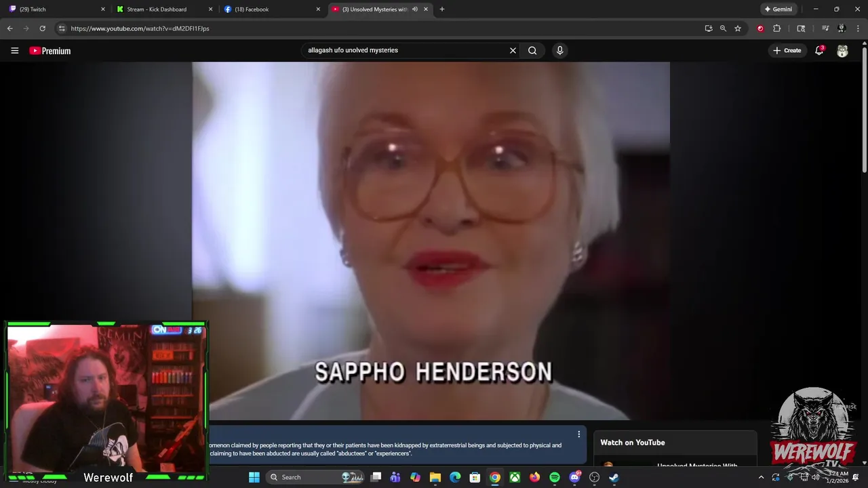The width and height of the screenshot is (868, 488).
Task: Open Chrome three-dot menu
Action: point(859,28)
